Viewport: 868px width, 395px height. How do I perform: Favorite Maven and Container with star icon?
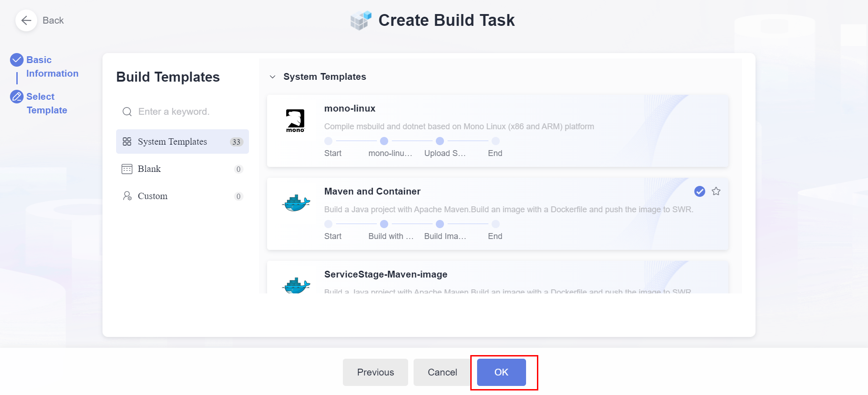716,191
